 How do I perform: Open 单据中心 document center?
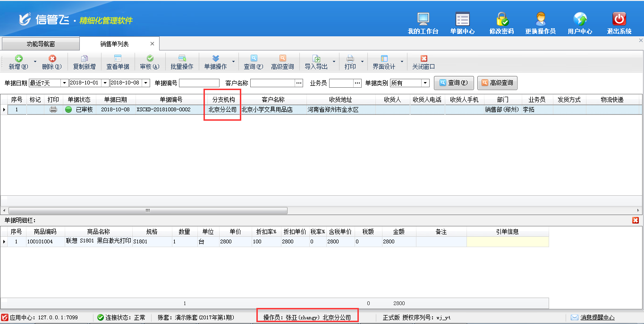click(462, 23)
